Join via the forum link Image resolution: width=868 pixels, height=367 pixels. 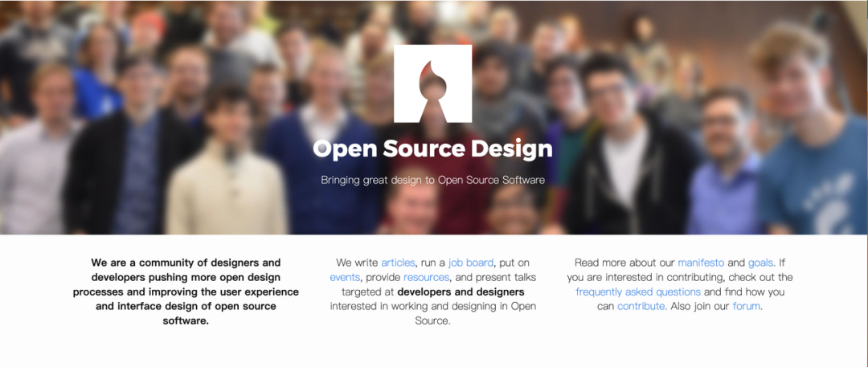click(x=746, y=305)
